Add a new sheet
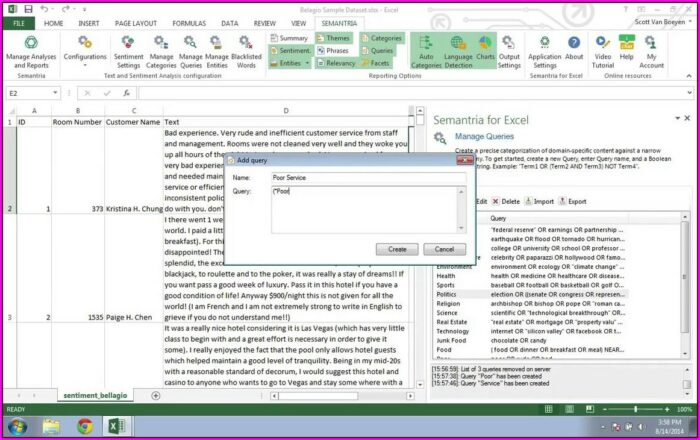The width and height of the screenshot is (700, 440). point(155,395)
